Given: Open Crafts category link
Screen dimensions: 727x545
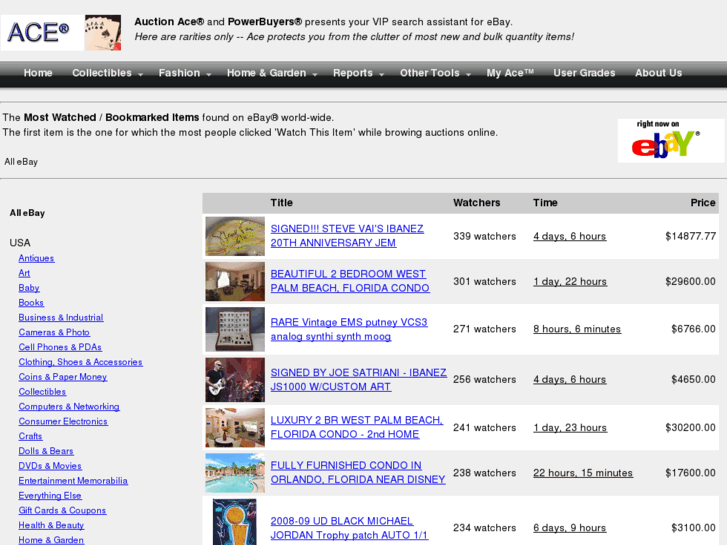Looking at the screenshot, I should (30, 436).
